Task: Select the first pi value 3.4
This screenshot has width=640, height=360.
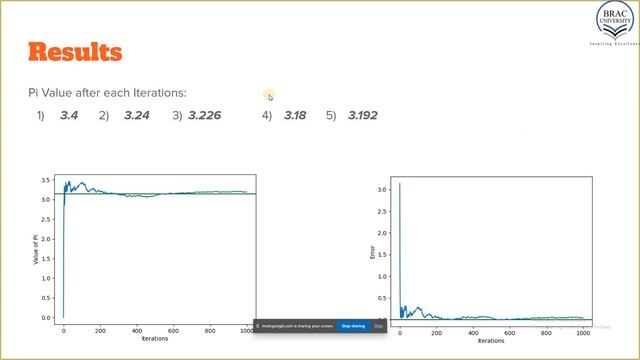Action: 69,116
